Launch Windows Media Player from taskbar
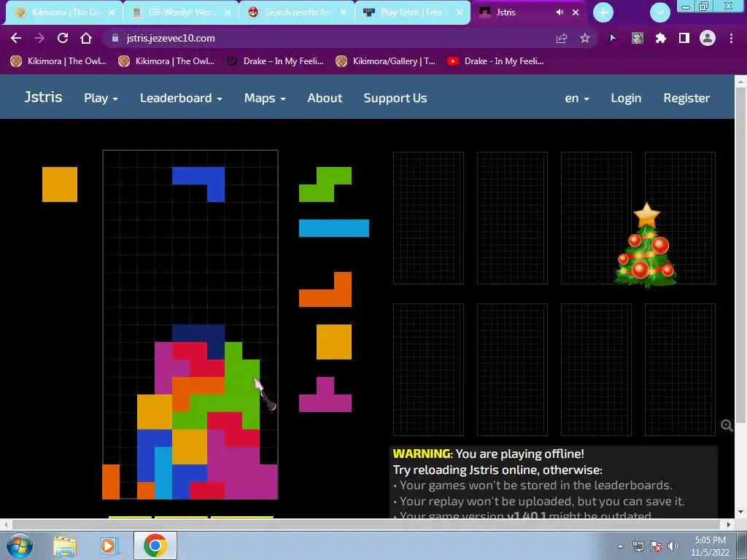 coord(108,546)
